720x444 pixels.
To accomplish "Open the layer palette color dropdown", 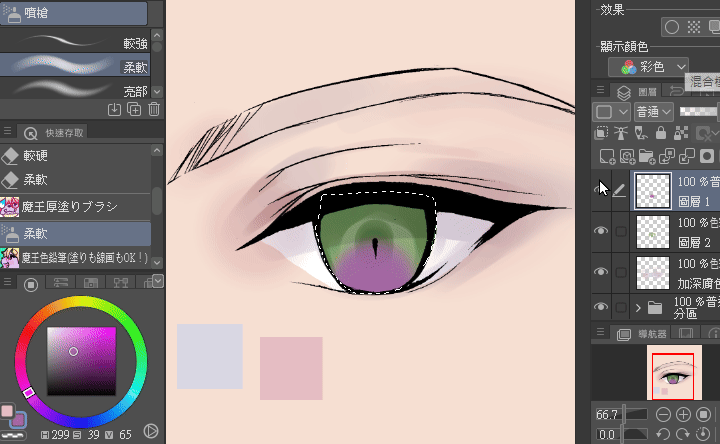I will (610, 112).
